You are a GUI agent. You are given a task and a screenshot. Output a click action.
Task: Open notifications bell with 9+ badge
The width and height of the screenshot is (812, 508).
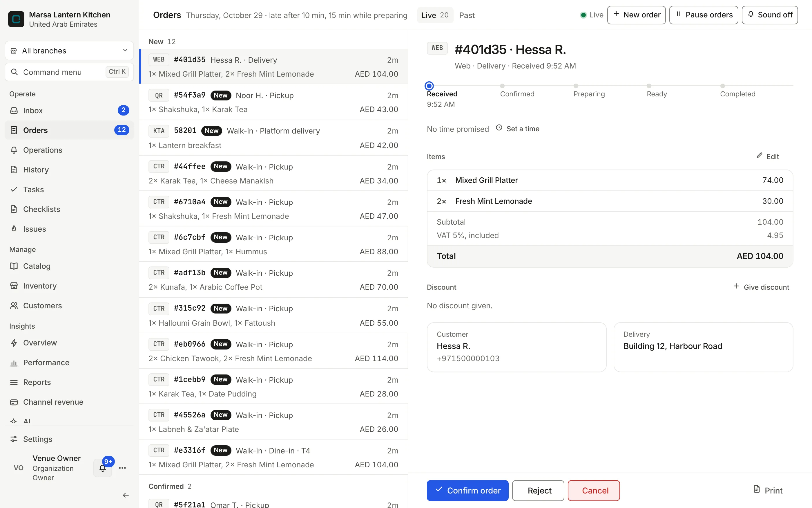(103, 468)
